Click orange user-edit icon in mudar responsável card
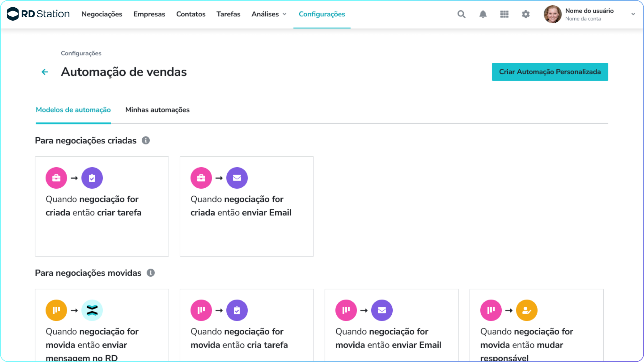 [527, 310]
